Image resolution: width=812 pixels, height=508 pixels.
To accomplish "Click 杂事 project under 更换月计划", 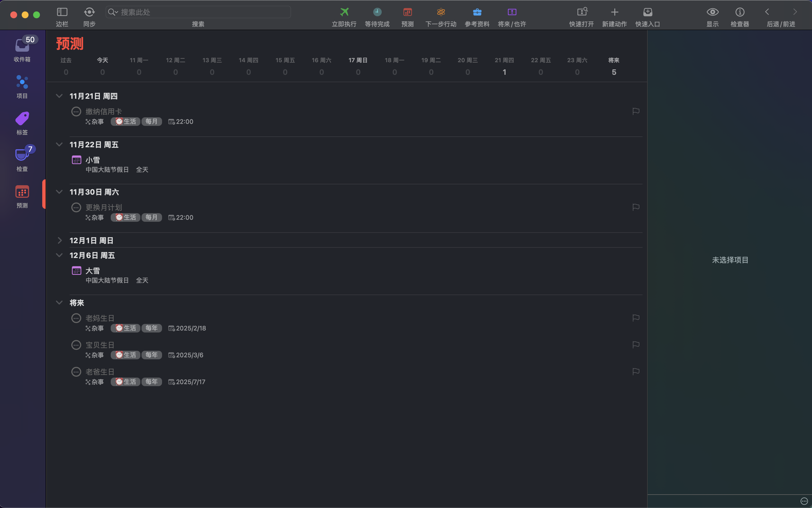I will click(x=95, y=217).
